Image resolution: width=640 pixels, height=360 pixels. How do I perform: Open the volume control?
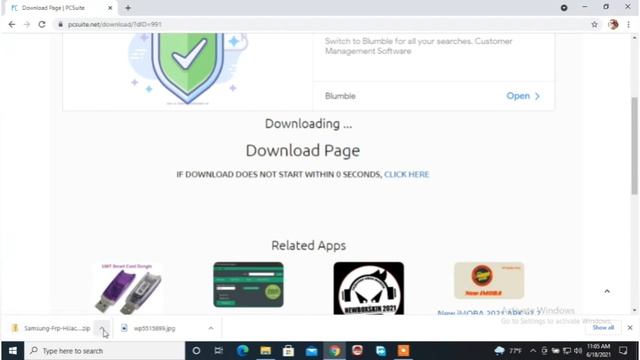click(x=578, y=351)
